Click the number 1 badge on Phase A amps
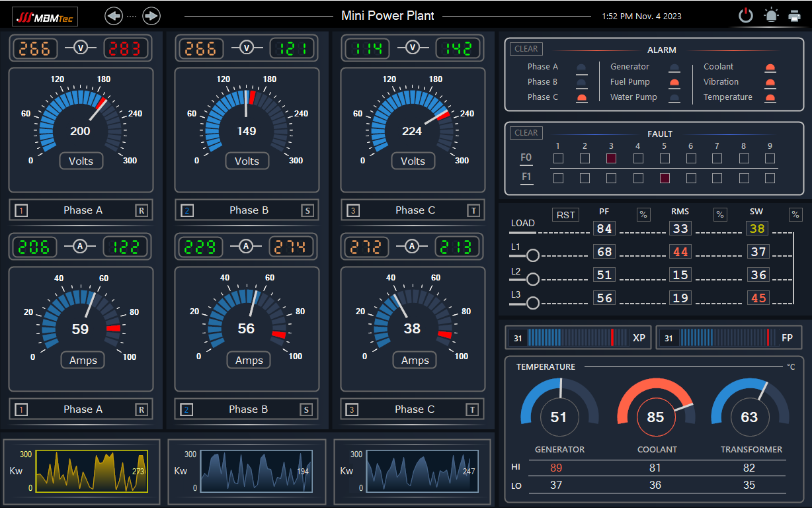Image resolution: width=812 pixels, height=508 pixels. click(21, 409)
